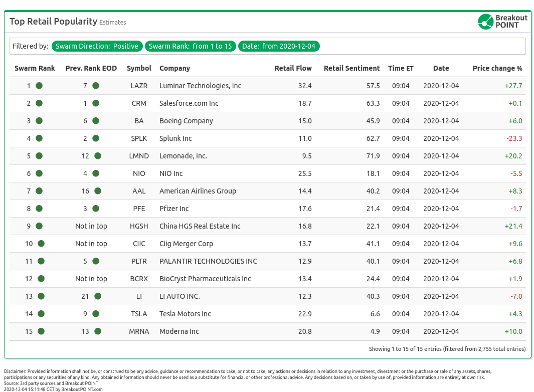Remove the Swarm Direction Positive filter tag
Screen dimensions: 534x392
(x=97, y=46)
